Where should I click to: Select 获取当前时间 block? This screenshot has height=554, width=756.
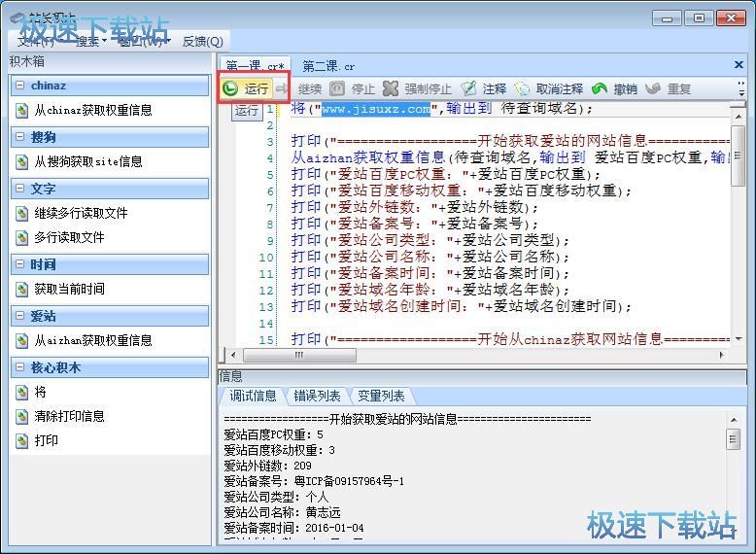pyautogui.click(x=69, y=289)
